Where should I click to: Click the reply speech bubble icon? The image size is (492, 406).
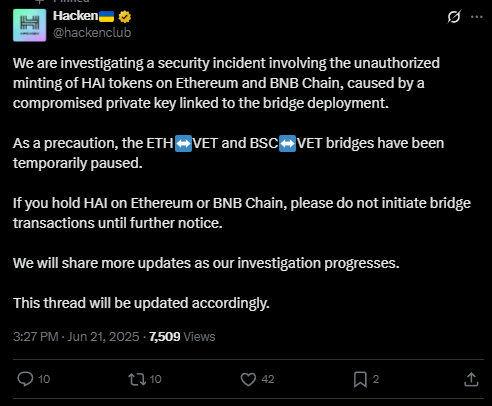(x=25, y=379)
